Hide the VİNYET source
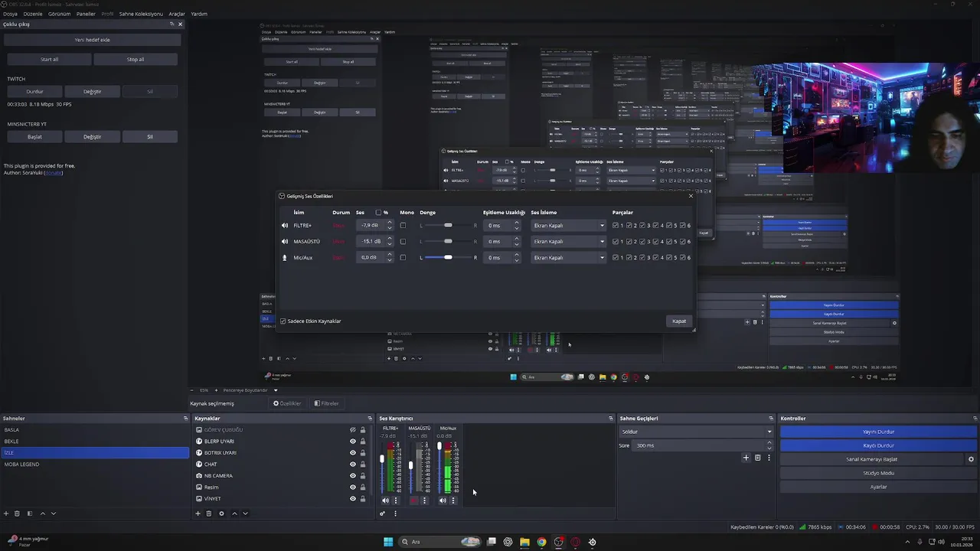The image size is (980, 551). pyautogui.click(x=353, y=499)
